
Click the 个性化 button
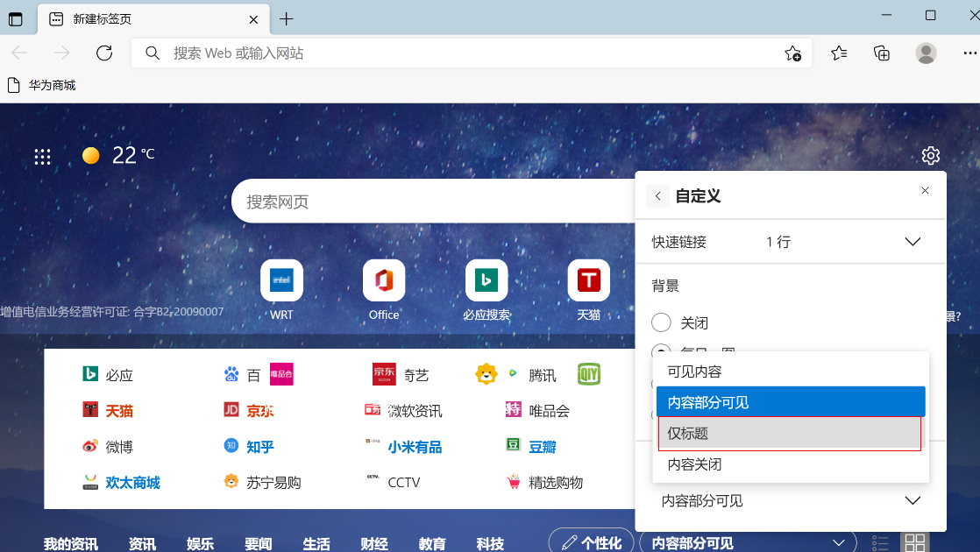pyautogui.click(x=590, y=542)
